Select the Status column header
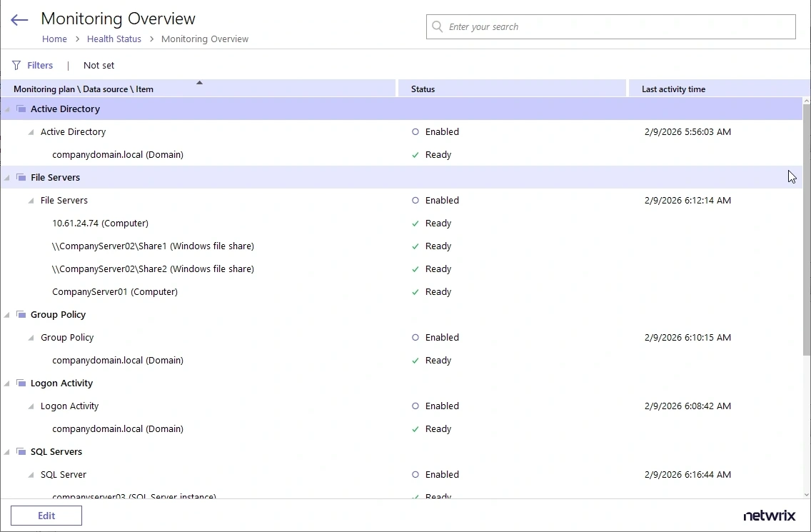 (423, 89)
